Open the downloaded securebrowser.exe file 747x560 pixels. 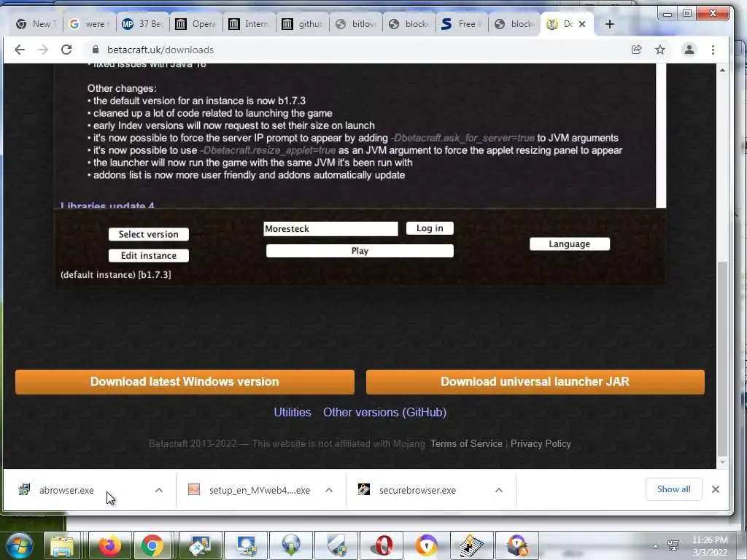(x=417, y=490)
